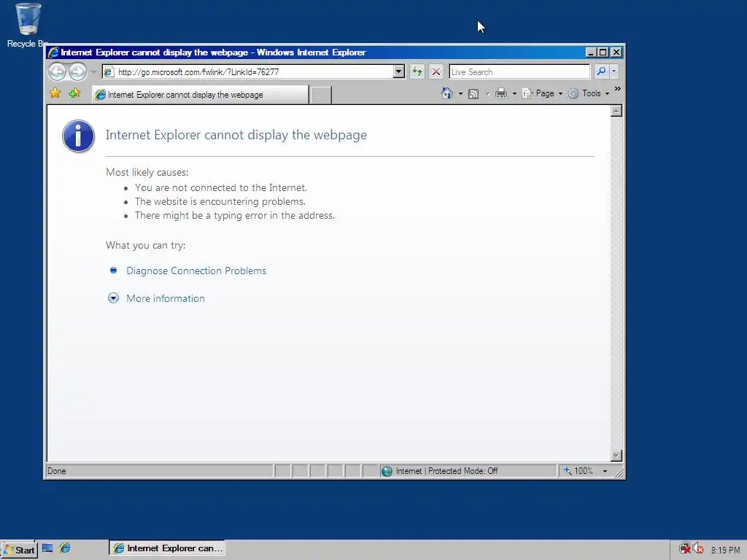Click 'The website is encountering problems.' text

(x=220, y=201)
